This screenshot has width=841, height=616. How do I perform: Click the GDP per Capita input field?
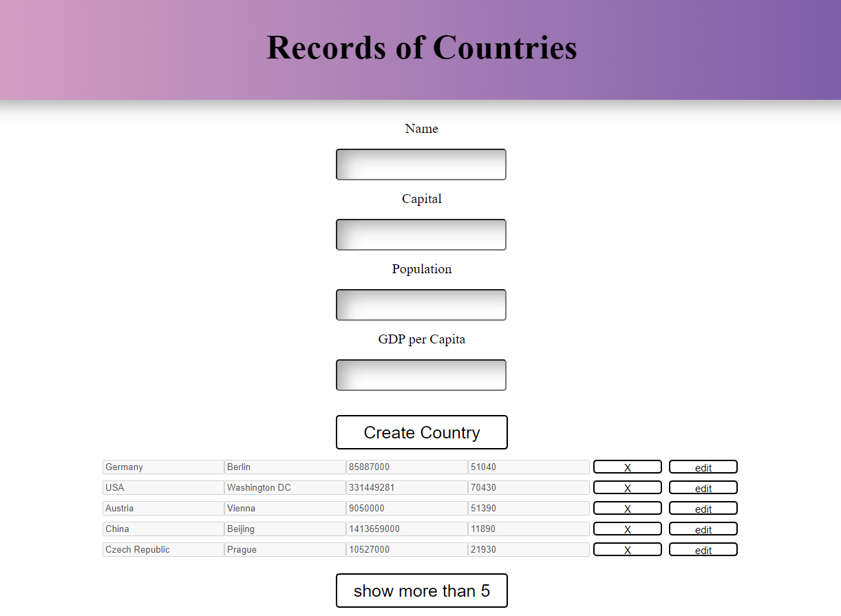(421, 375)
